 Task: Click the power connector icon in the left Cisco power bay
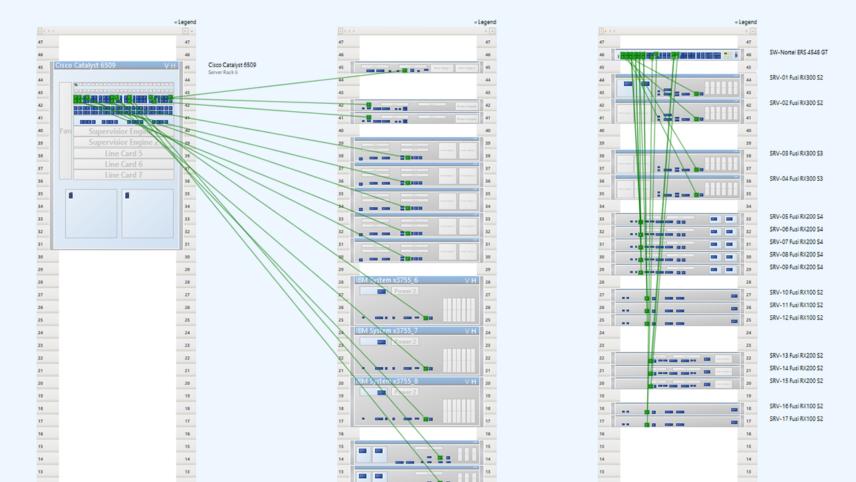pos(71,195)
